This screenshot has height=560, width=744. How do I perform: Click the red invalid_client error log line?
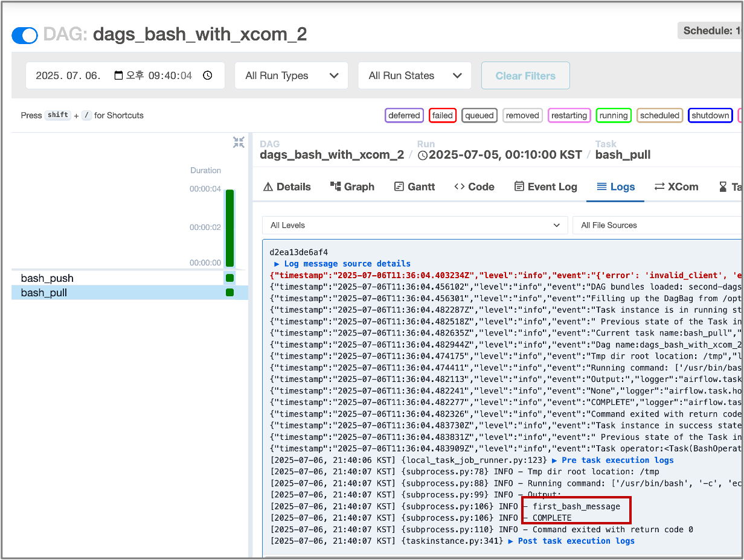coord(505,275)
